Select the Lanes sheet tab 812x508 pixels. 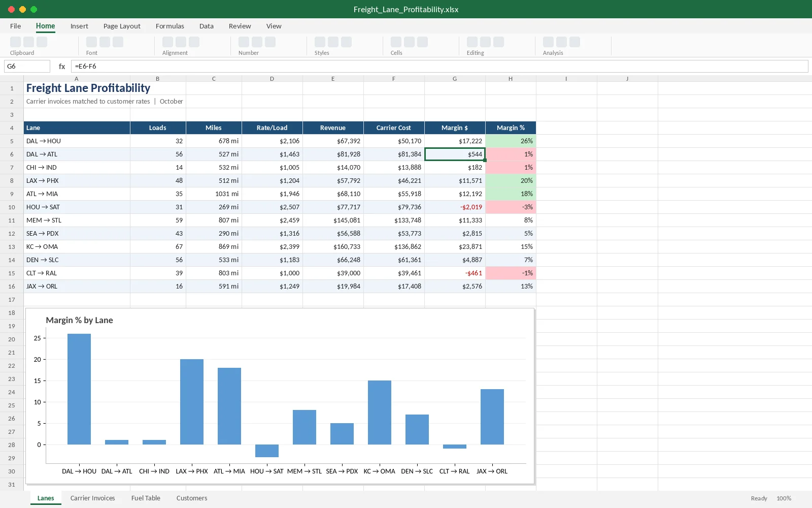click(x=46, y=498)
